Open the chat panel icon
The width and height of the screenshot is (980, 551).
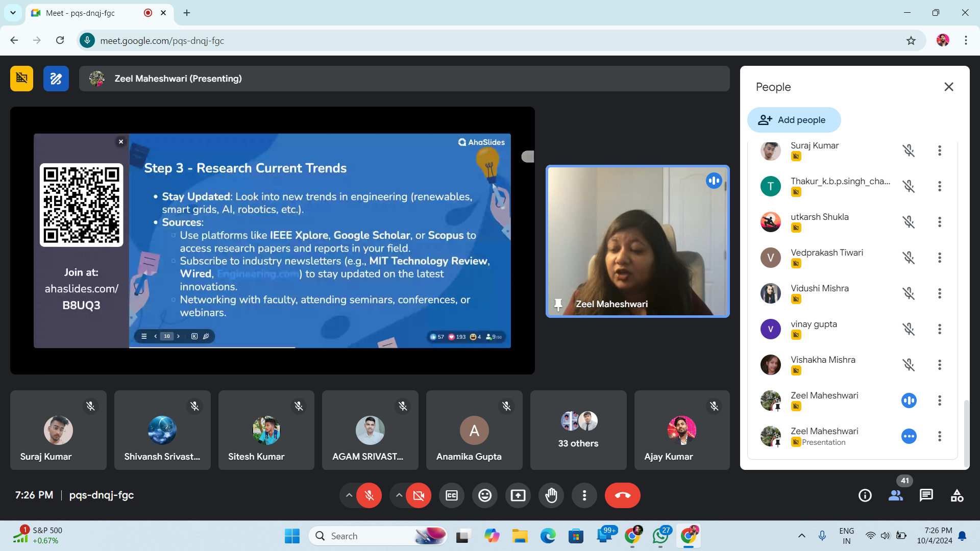pyautogui.click(x=926, y=495)
